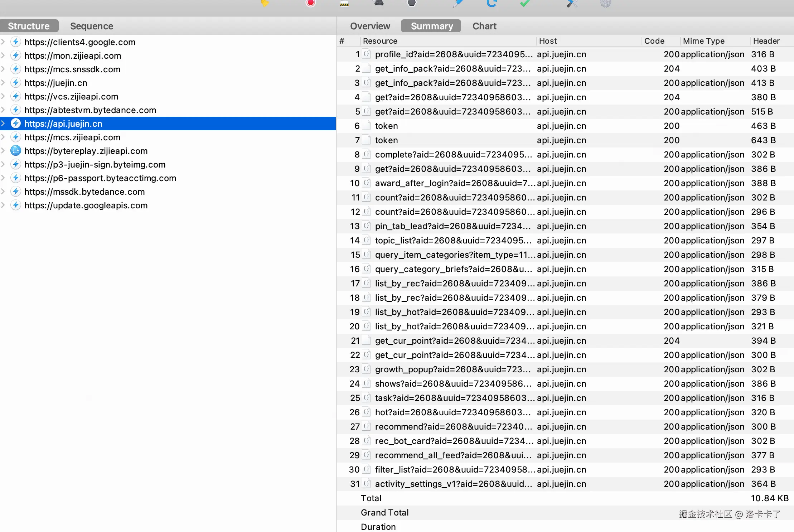
Task: Click the red record button
Action: (x=311, y=3)
